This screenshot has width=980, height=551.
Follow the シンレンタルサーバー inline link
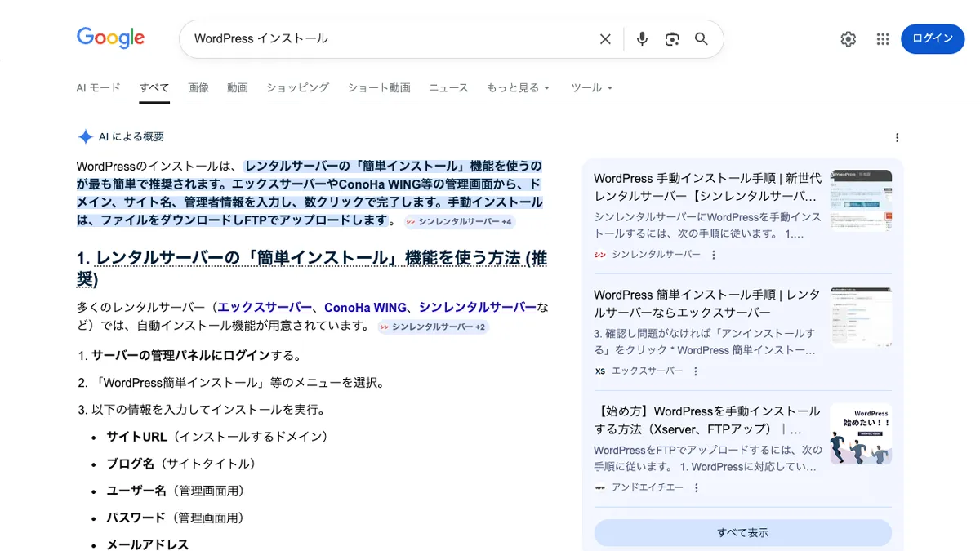point(478,308)
